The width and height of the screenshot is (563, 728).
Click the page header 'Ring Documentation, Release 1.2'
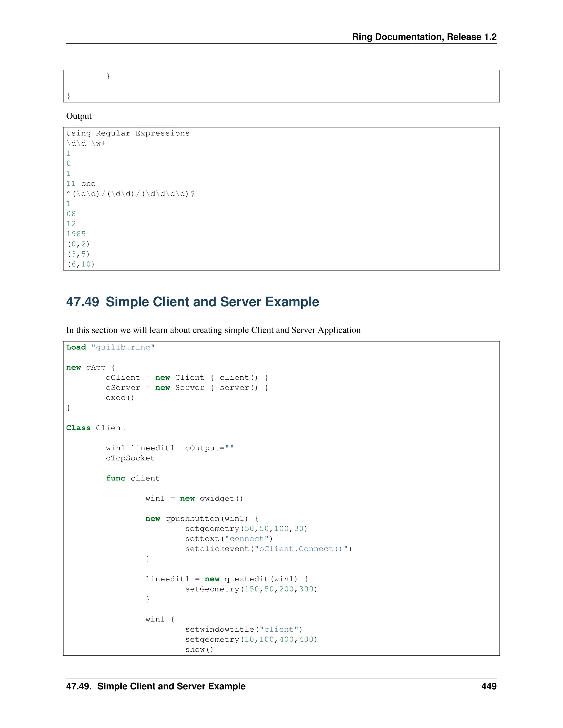424,37
